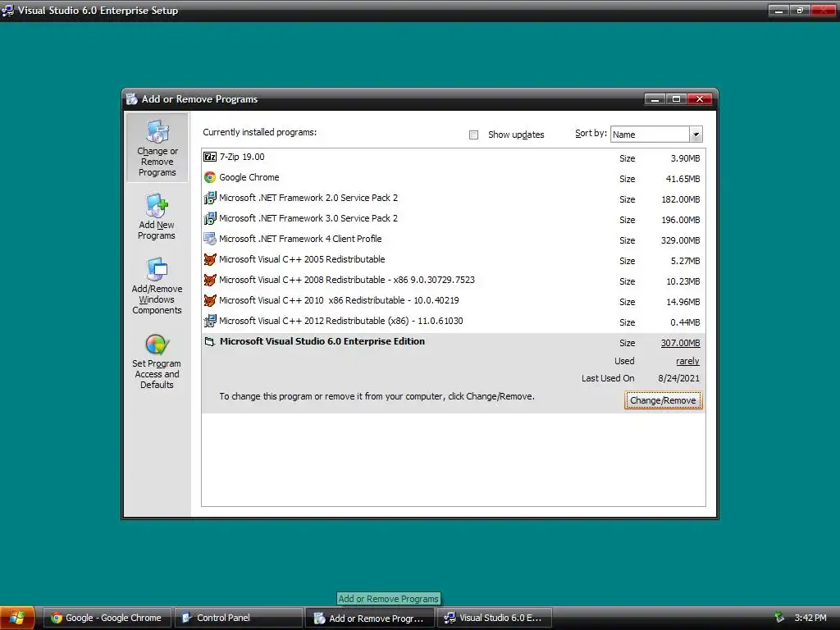The height and width of the screenshot is (630, 840).
Task: Click the 307.00MB size link
Action: pos(680,343)
